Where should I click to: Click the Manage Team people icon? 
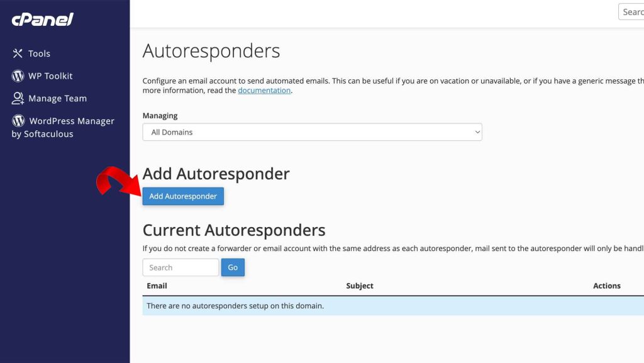tap(17, 98)
